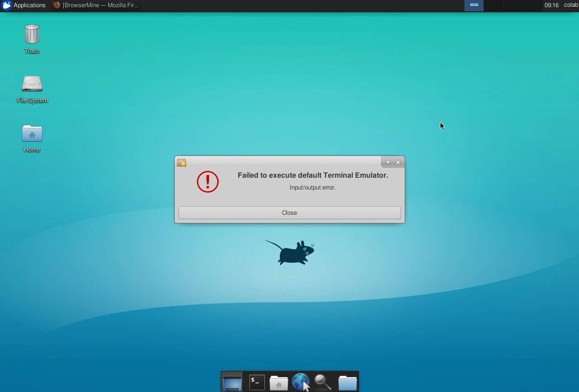Click the Show Desktop icon in dock
Viewport: 579px width, 392px height.
tap(232, 382)
